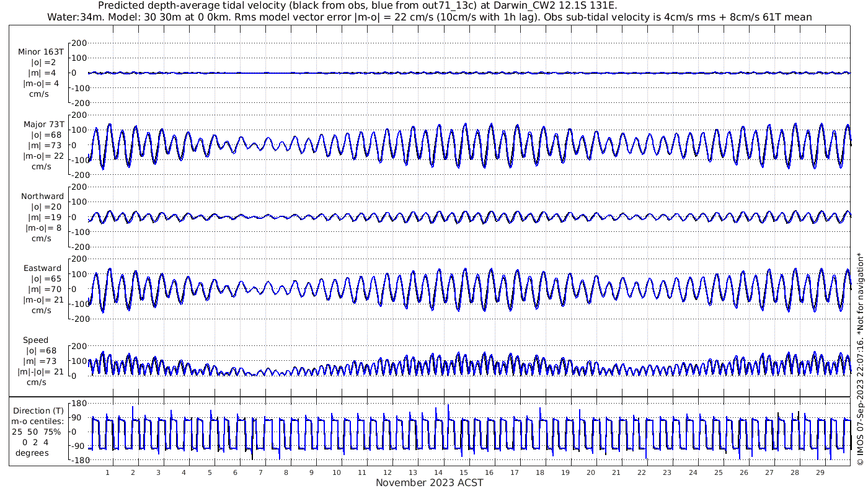Select the "Speed" panel label

(36, 340)
